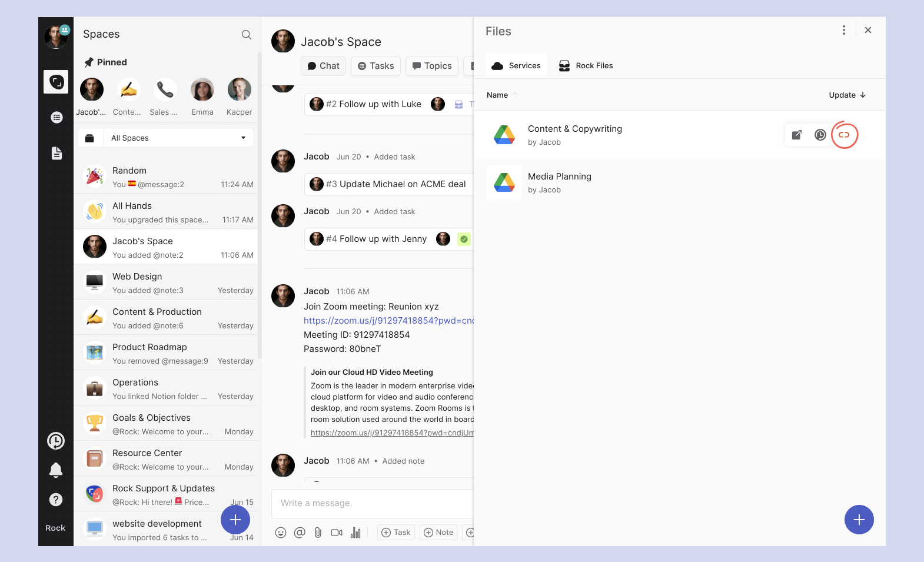Open the bell notifications icon
Viewport: 924px width, 562px height.
click(x=56, y=470)
